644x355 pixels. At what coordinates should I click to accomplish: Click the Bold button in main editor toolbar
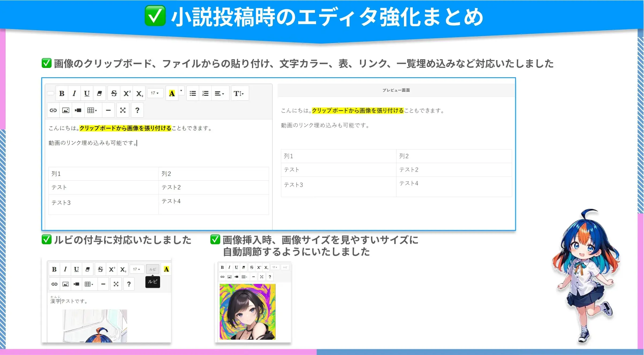click(62, 93)
